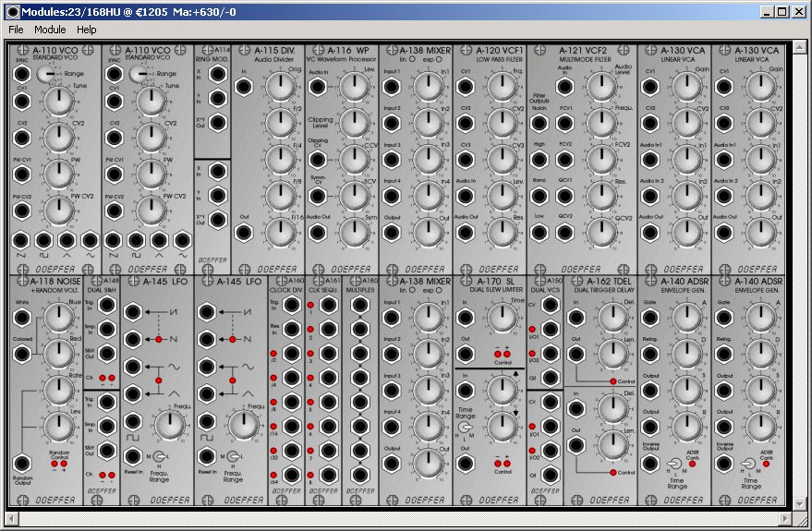Click the A-121 VCF2 High output jack

pyautogui.click(x=539, y=160)
